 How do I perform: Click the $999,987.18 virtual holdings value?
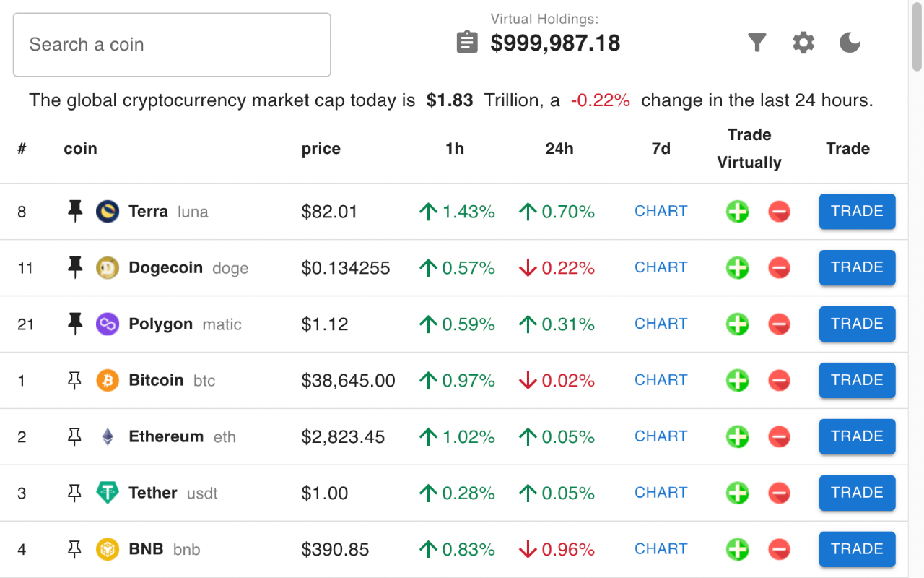(x=555, y=43)
